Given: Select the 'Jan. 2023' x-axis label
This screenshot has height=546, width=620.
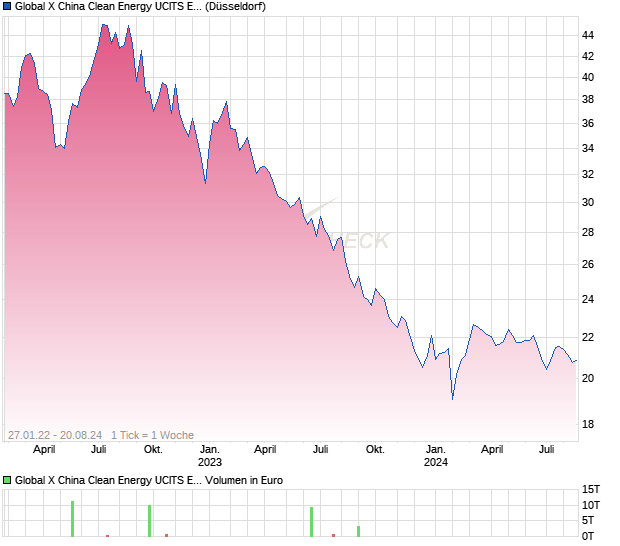Looking at the screenshot, I should point(210,456).
